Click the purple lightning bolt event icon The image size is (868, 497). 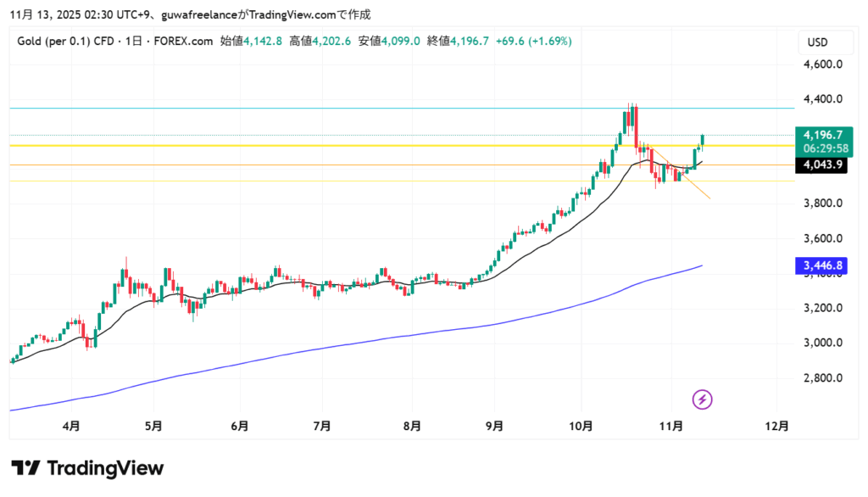(x=702, y=399)
